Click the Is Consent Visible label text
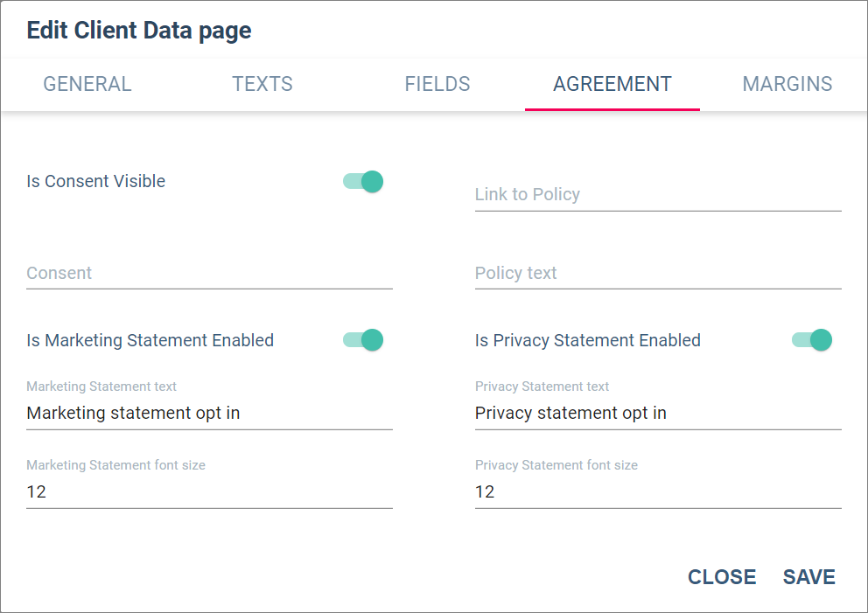The height and width of the screenshot is (613, 868). tap(96, 182)
